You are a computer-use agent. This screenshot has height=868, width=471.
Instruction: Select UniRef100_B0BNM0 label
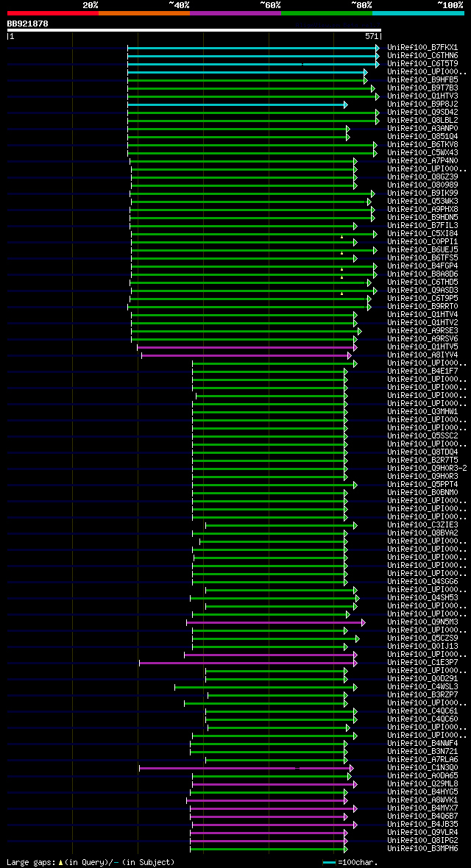tap(422, 492)
